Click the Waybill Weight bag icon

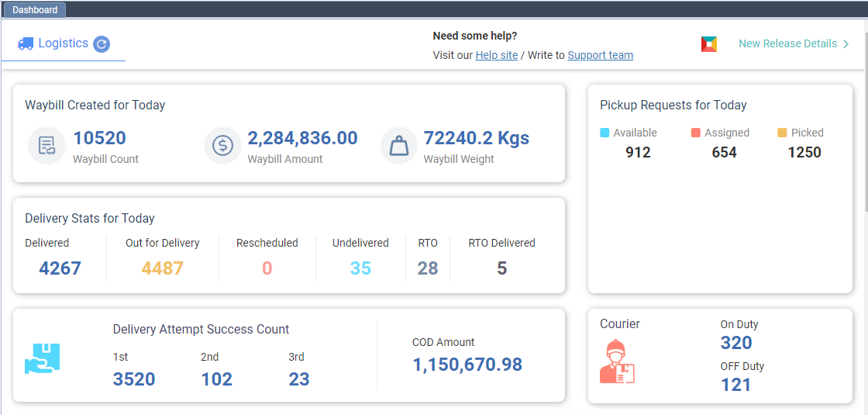pyautogui.click(x=399, y=146)
